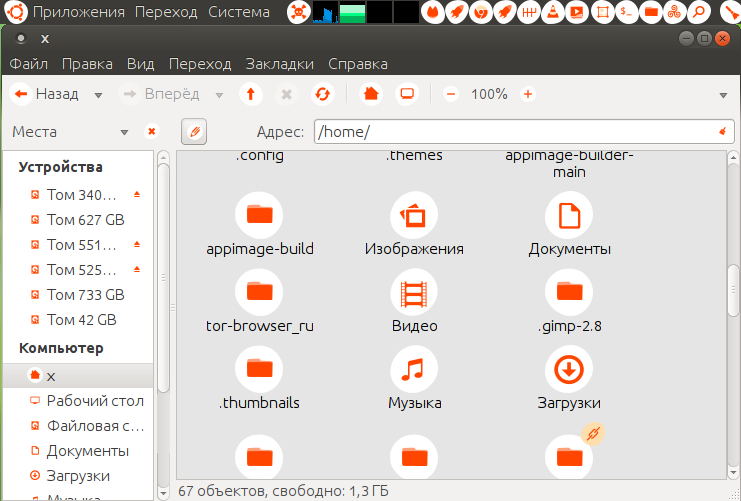Click in the address field showing /home/
Screen dimensions: 741x501
point(524,131)
